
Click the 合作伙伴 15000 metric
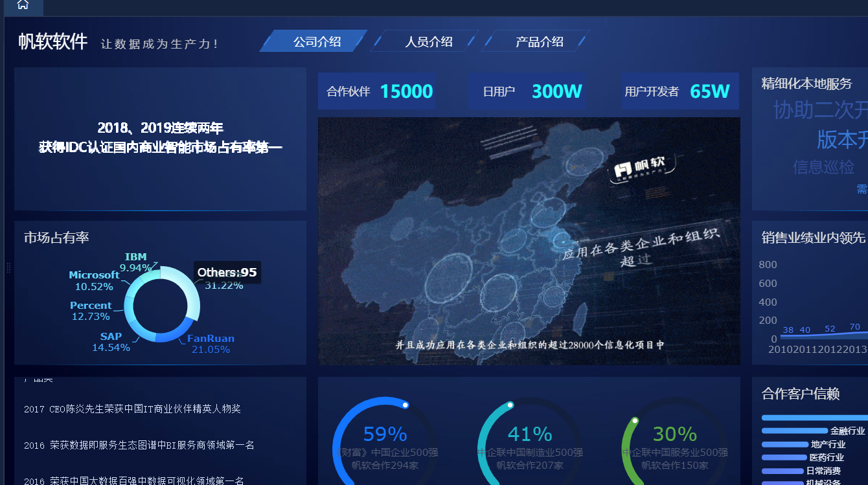tap(380, 91)
